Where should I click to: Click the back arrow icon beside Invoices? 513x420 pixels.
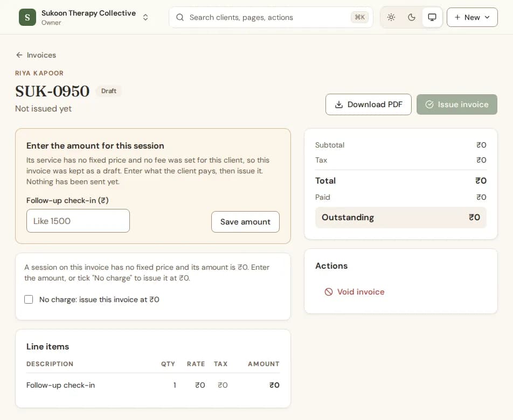[19, 55]
